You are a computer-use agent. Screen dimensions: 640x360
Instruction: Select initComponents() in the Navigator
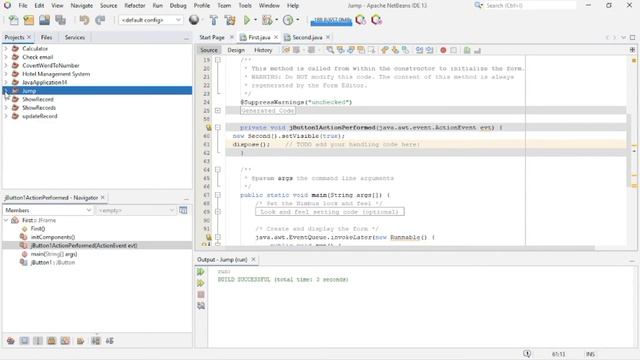click(x=53, y=237)
